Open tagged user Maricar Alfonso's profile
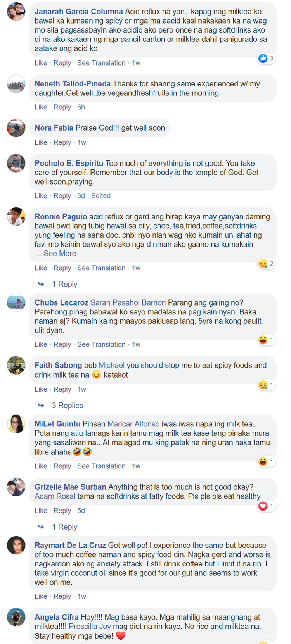Screen dimensions: 291x644 133,424
